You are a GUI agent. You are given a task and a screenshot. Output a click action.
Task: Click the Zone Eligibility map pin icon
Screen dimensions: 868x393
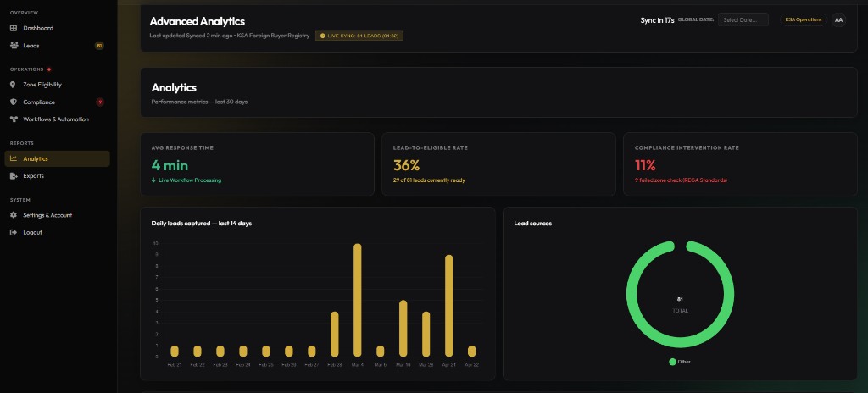[14, 85]
